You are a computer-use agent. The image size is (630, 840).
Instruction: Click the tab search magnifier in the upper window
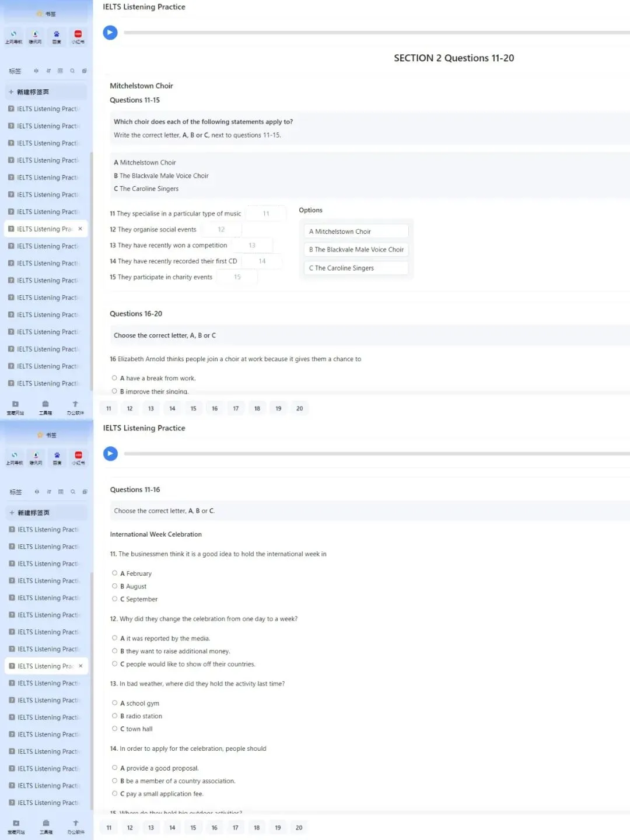coord(72,71)
